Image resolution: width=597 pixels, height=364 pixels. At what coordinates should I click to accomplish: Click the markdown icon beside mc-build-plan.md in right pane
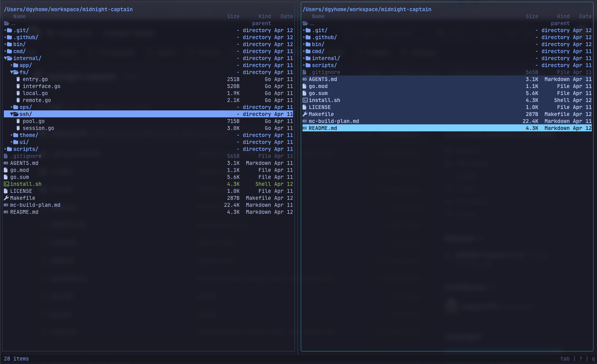pos(305,121)
